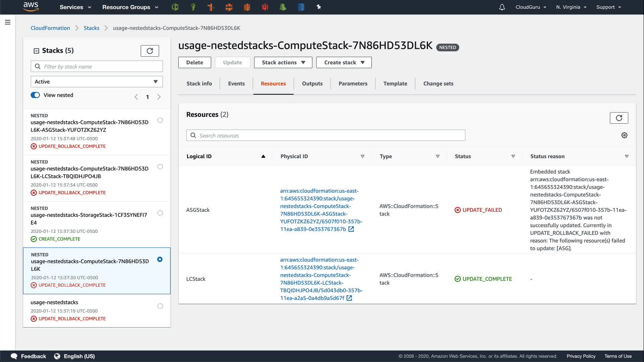Viewport: 644px width, 362px height.
Task: Go to Stacks breadcrumb link
Action: (x=91, y=28)
